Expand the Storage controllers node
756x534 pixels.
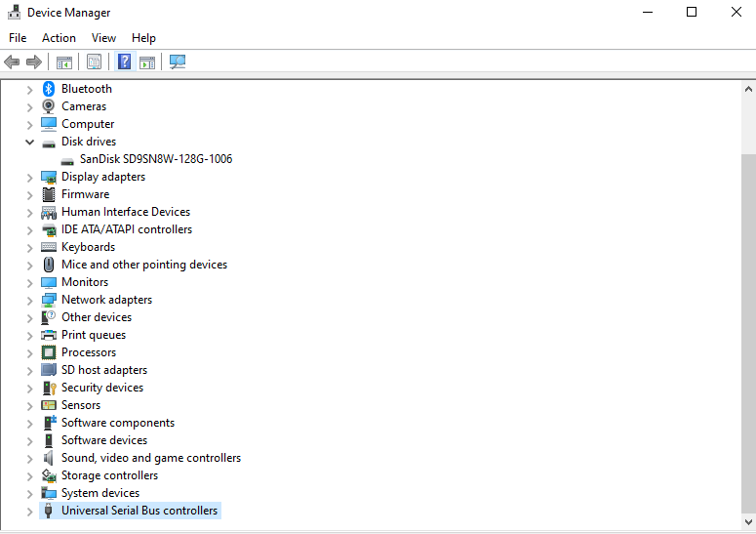(30, 476)
